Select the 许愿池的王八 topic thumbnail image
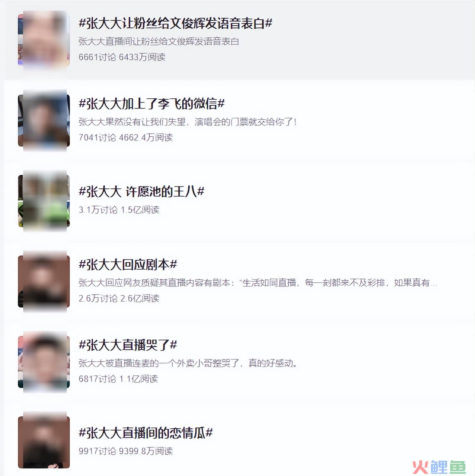This screenshot has height=476, width=475. (44, 201)
